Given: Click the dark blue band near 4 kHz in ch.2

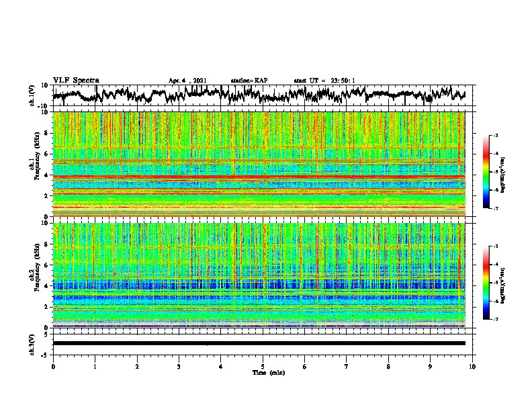Looking at the screenshot, I should tap(259, 284).
